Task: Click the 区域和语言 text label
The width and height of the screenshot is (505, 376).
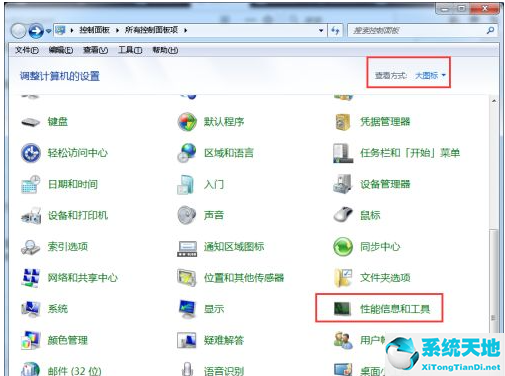Action: click(x=229, y=153)
